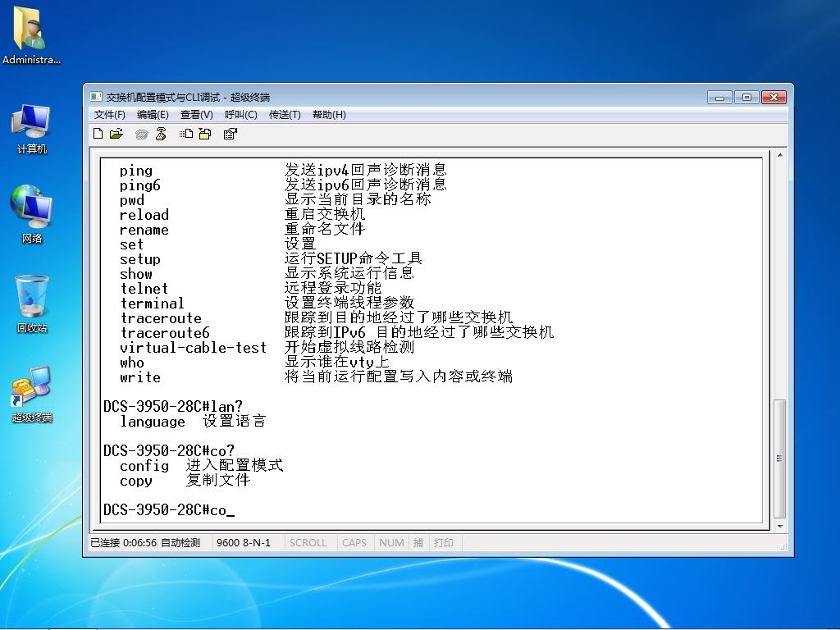Click the SCROLL status indicator
840x630 pixels.
308,543
